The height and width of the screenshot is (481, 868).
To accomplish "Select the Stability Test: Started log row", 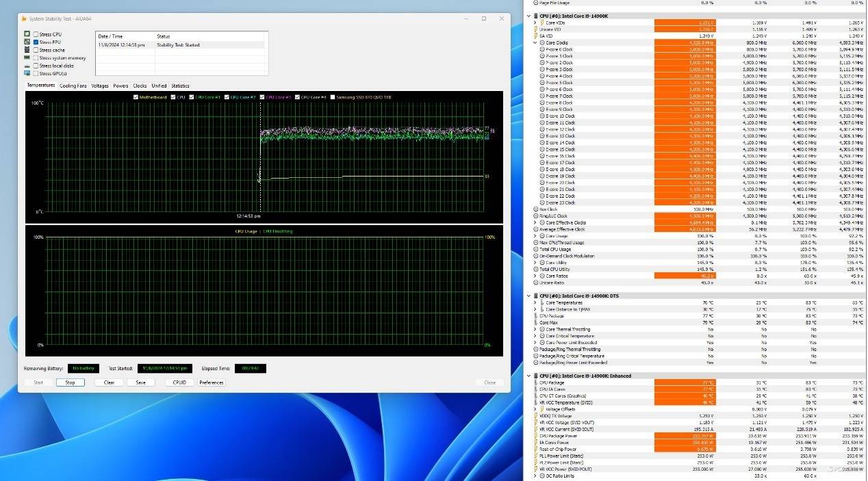I will (x=181, y=44).
